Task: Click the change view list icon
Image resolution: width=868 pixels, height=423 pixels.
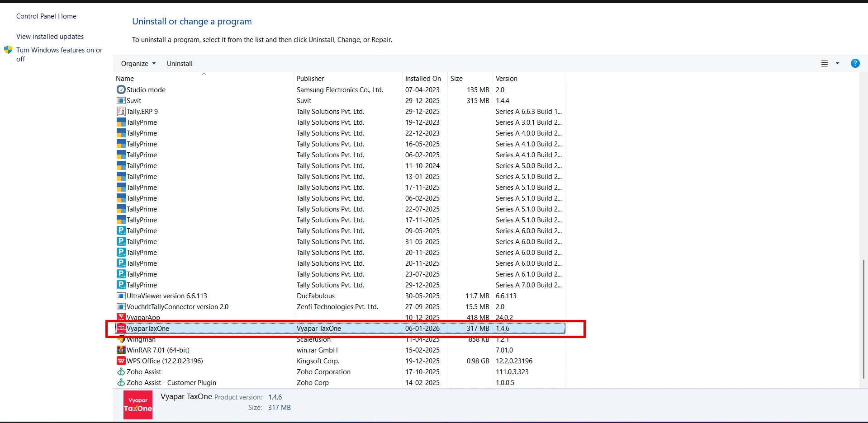Action: [x=825, y=64]
